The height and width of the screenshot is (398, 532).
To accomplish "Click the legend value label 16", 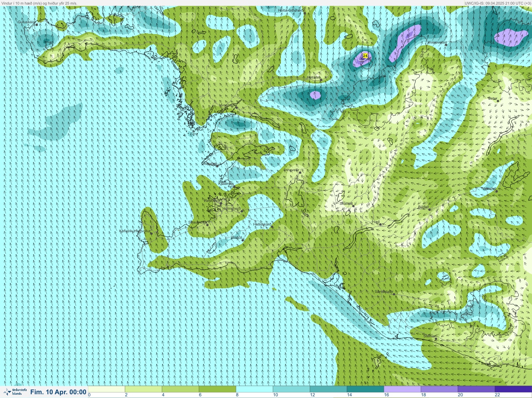I will pos(387,395).
